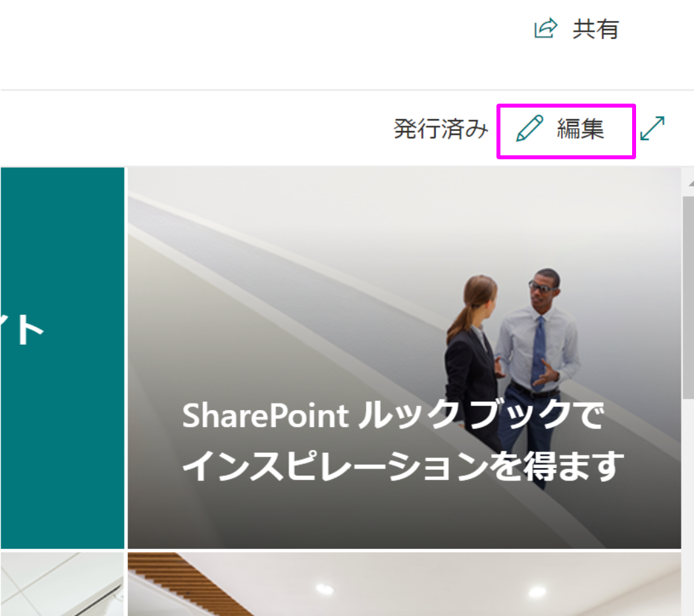694x616 pixels.
Task: Open the teal hero tile
Action: click(63, 358)
